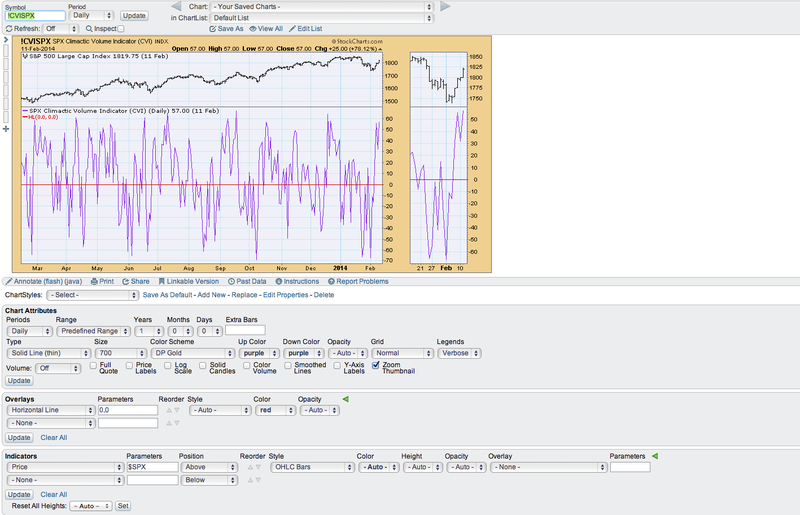Click green arrow beside Overlays Opacity header
This screenshot has width=800, height=515.
point(345,399)
